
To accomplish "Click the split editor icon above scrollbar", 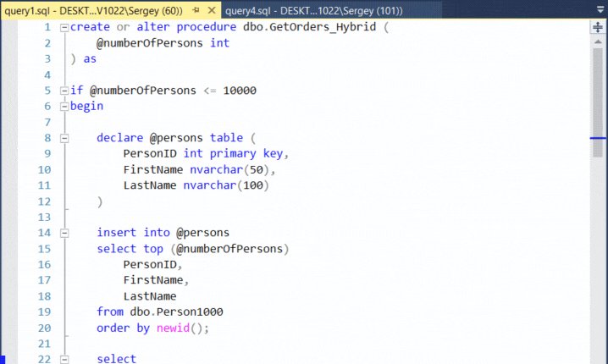I will pyautogui.click(x=598, y=27).
